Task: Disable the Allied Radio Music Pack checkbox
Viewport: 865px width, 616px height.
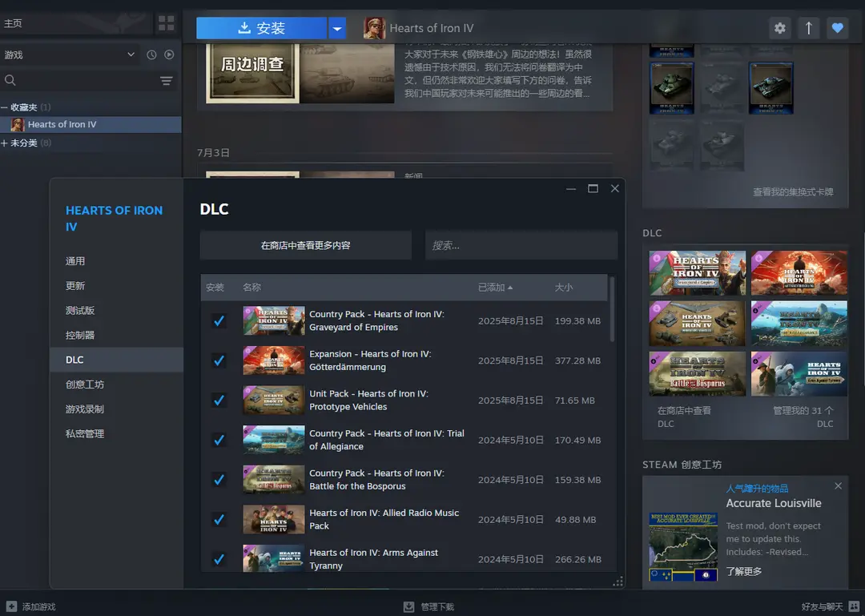Action: point(219,519)
